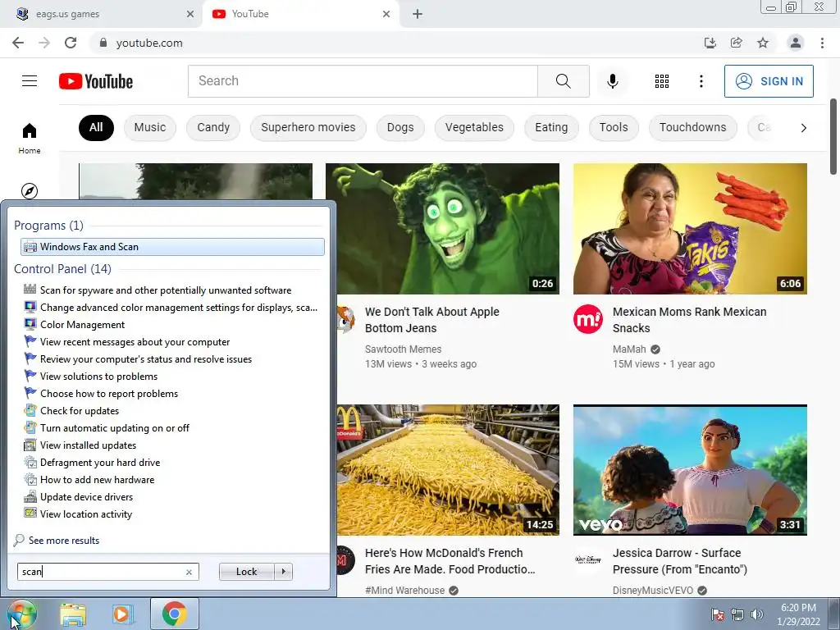Select the Candy filter chip
Screen dimensions: 840x630
[x=213, y=127]
